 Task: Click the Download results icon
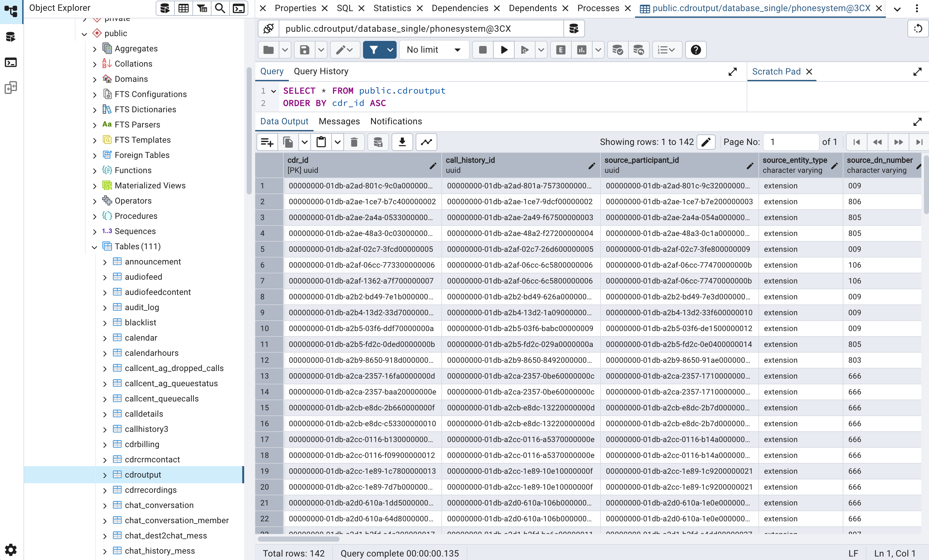point(402,142)
